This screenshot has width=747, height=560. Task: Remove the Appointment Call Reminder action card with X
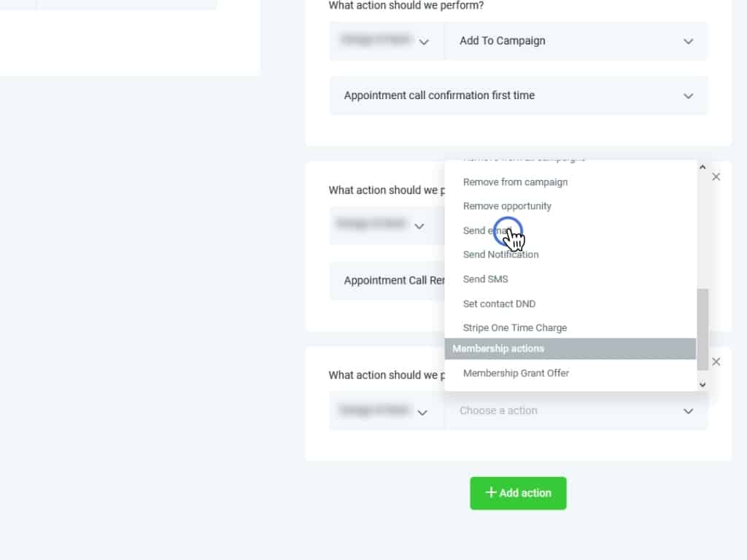click(x=716, y=177)
